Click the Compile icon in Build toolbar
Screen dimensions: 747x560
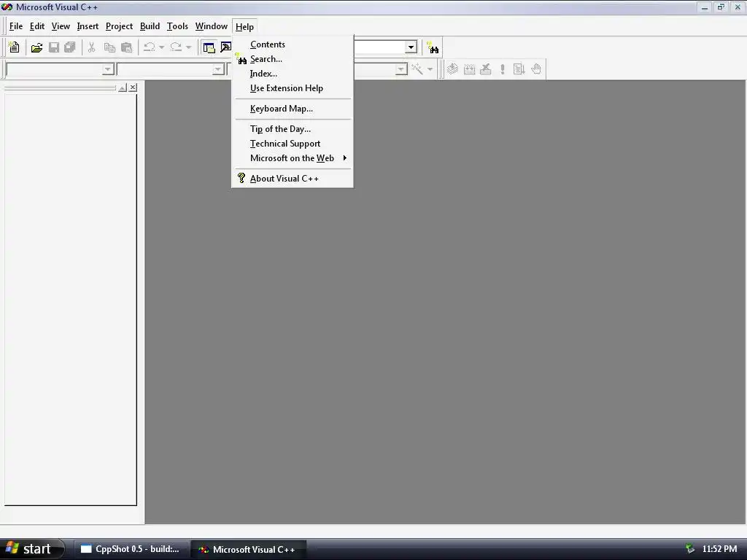(x=452, y=69)
